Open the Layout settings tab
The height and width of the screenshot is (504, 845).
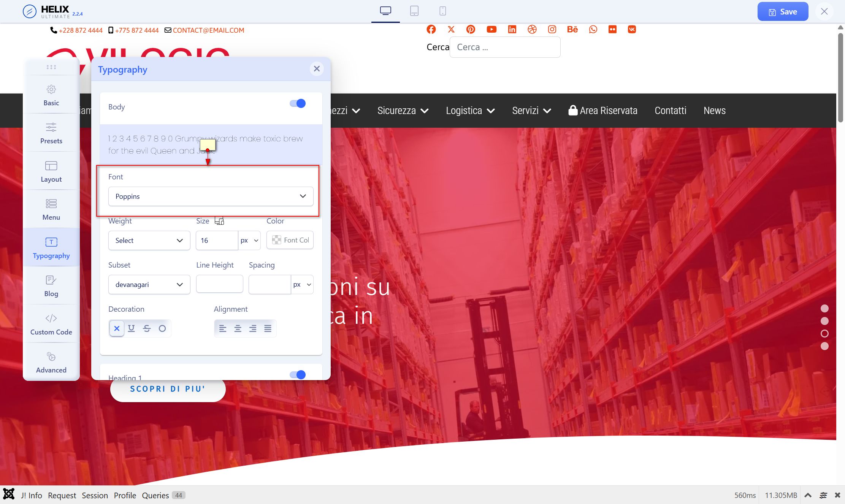click(x=51, y=171)
